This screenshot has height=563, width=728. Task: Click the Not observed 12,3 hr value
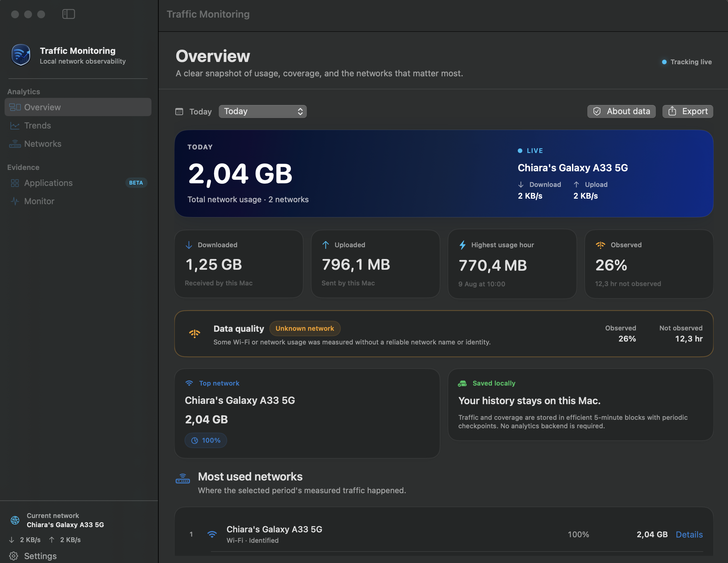(x=689, y=339)
